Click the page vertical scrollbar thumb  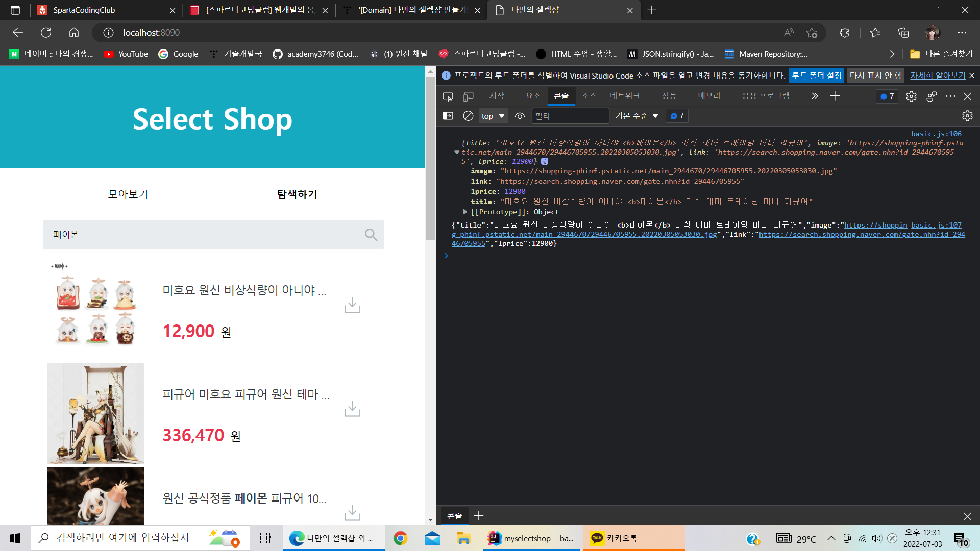(x=430, y=158)
